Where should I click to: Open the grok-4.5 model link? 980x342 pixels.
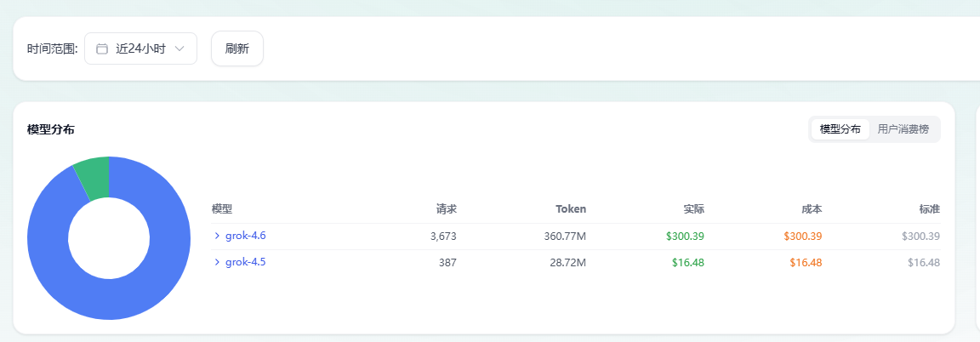[x=246, y=262]
